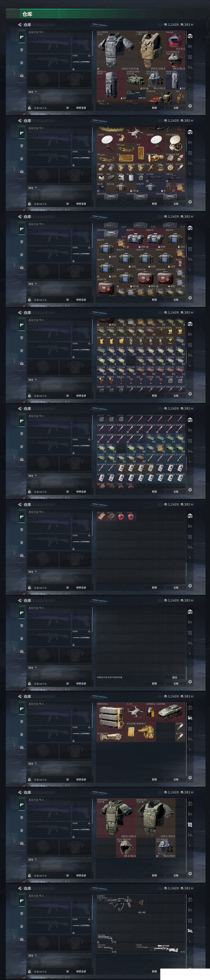Open the 特勤处升级仓库 upgrade hint
Screen dimensions: 210x980
click(110, 677)
